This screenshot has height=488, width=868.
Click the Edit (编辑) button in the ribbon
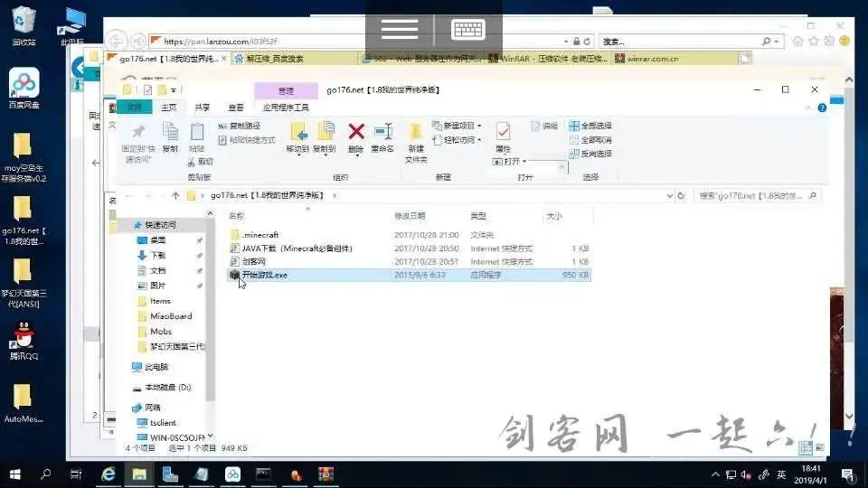pyautogui.click(x=544, y=127)
